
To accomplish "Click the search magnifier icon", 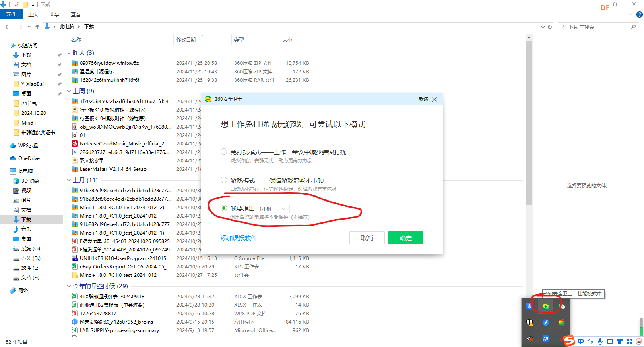I will (x=633, y=27).
